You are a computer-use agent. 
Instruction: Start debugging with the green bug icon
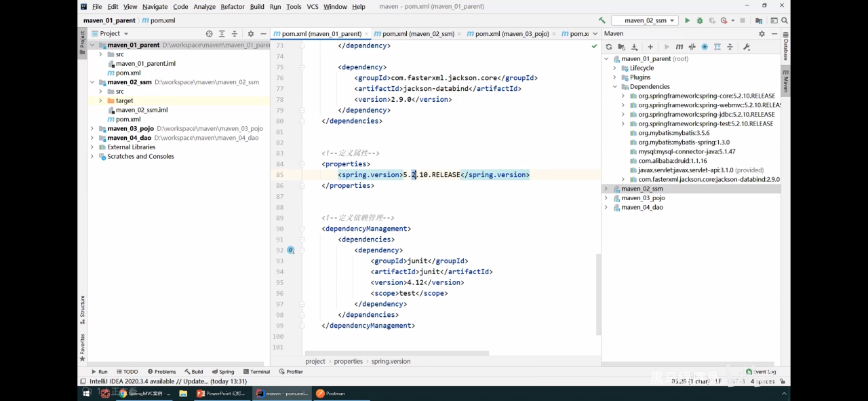coord(700,20)
